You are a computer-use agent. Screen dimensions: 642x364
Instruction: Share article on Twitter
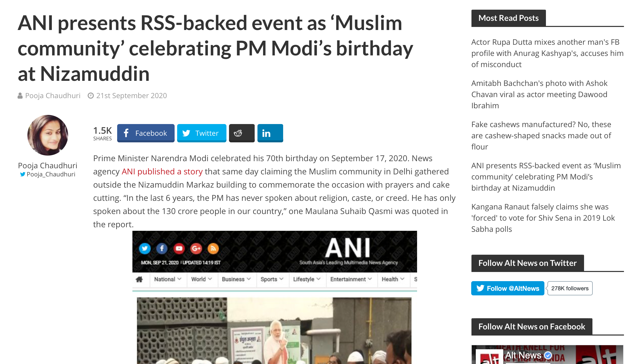[x=202, y=133]
